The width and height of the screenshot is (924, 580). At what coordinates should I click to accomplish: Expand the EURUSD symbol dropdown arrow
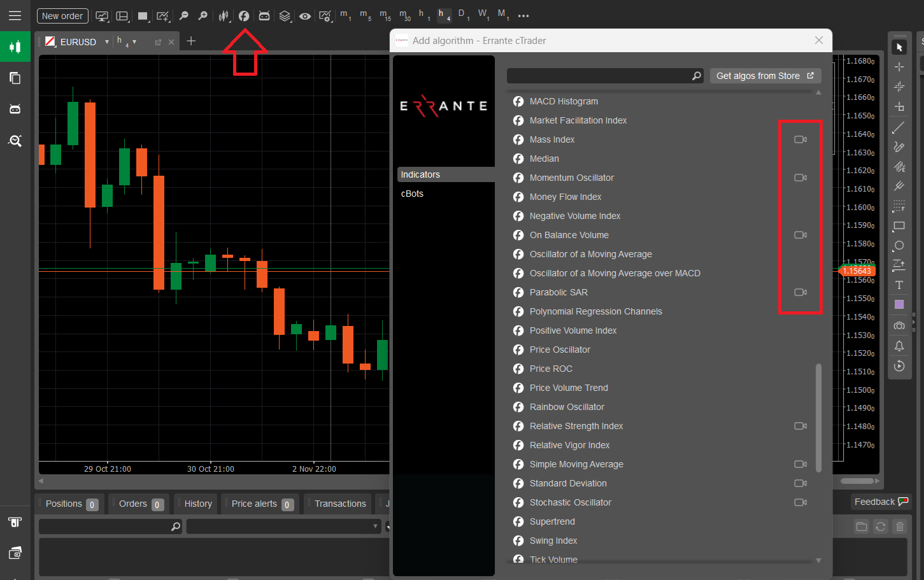coord(107,42)
